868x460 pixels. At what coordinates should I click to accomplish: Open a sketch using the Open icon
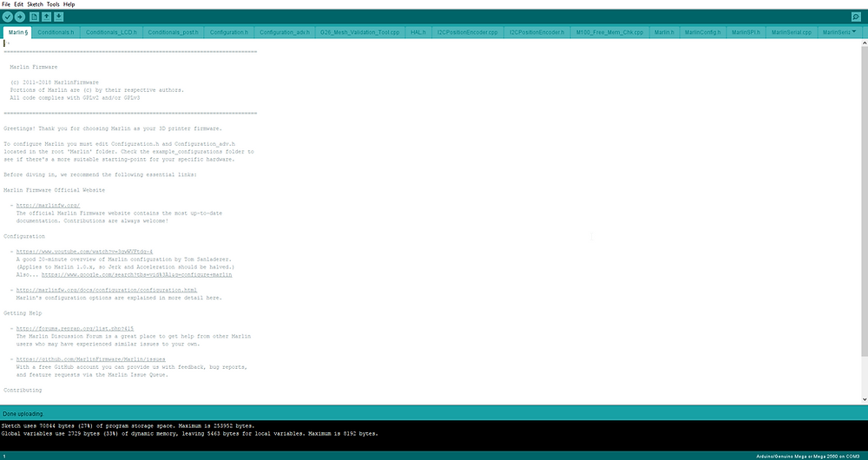tap(47, 16)
